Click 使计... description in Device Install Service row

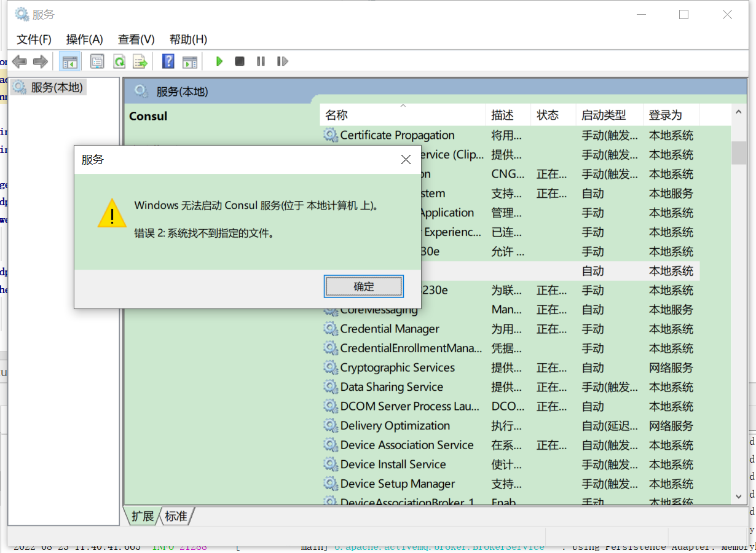(x=506, y=465)
